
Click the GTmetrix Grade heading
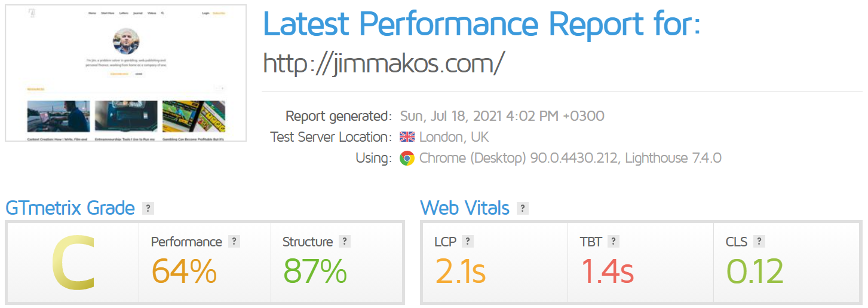pos(70,208)
